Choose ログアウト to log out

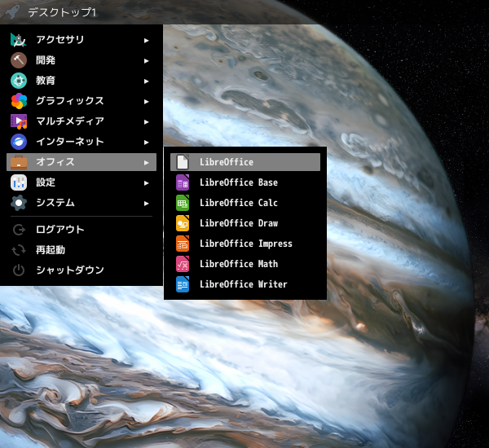point(59,230)
